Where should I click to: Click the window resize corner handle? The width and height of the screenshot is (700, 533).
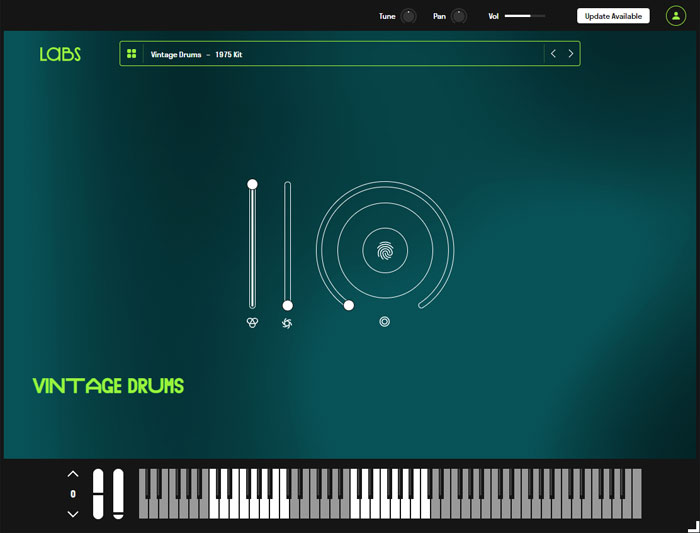[693, 526]
